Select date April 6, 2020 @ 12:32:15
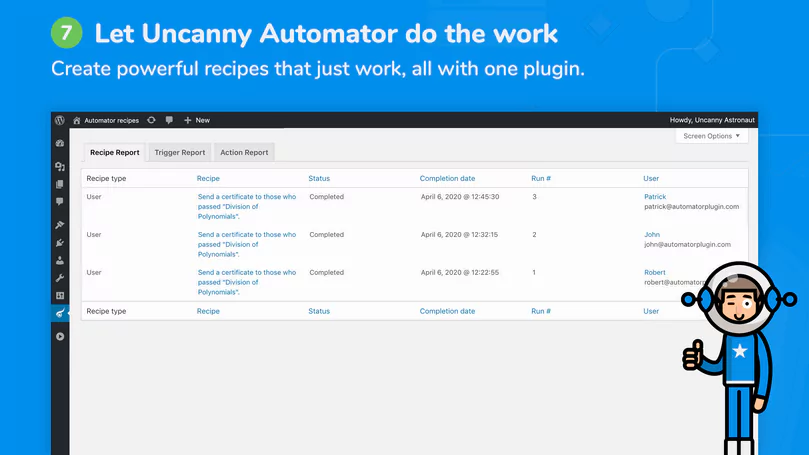This screenshot has width=809, height=455. [x=459, y=234]
